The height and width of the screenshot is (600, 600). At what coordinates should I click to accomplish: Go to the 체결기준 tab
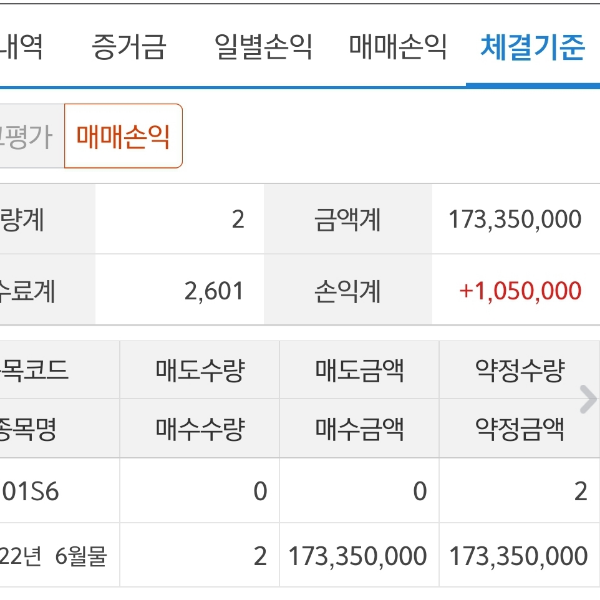pyautogui.click(x=532, y=46)
